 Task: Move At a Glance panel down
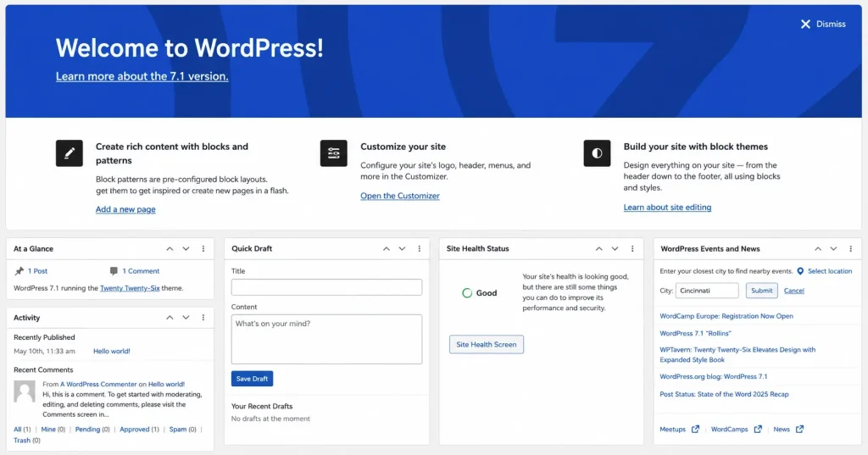[x=186, y=249]
